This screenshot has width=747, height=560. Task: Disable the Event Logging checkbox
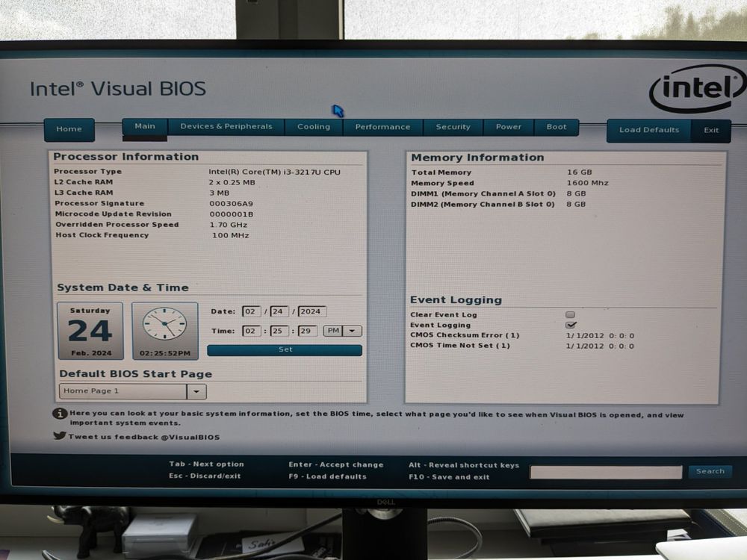click(x=570, y=325)
